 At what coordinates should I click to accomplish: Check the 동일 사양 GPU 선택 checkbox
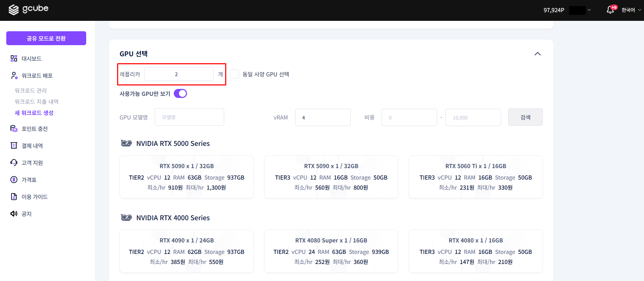(x=235, y=74)
